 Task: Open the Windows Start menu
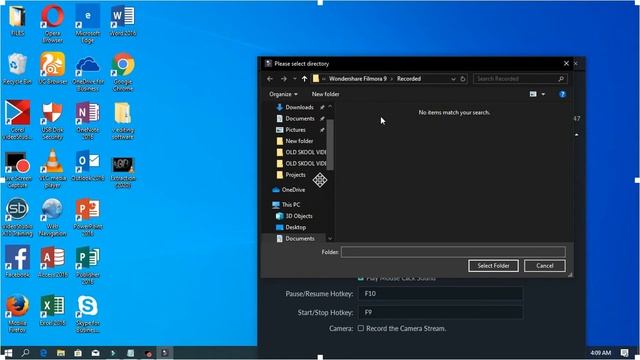[x=8, y=353]
